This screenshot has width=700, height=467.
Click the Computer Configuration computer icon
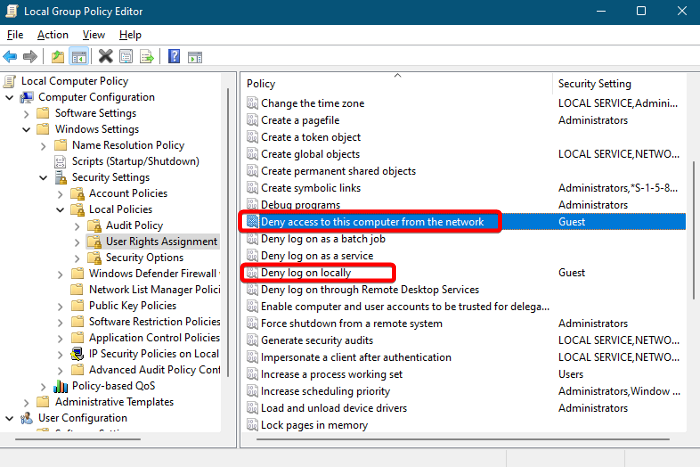(x=27, y=97)
